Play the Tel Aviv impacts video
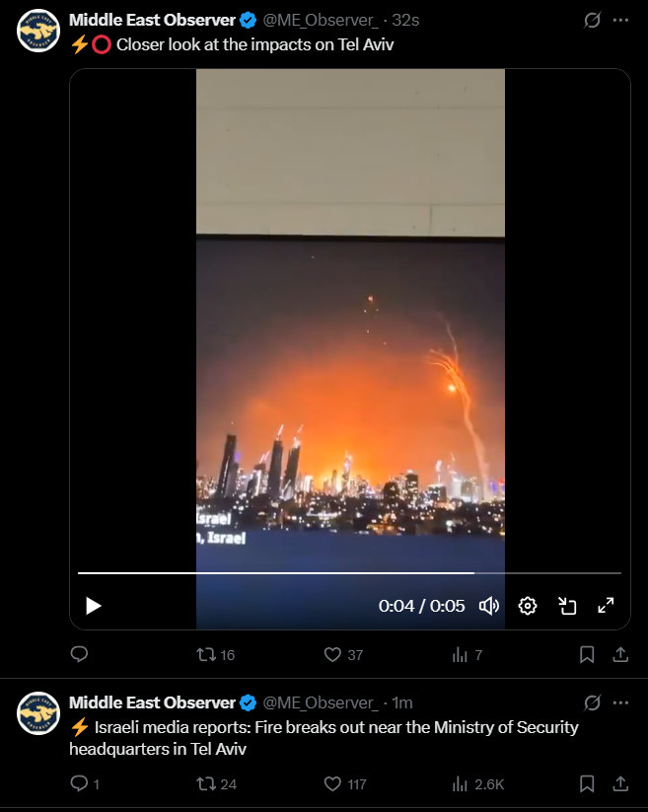 click(93, 606)
